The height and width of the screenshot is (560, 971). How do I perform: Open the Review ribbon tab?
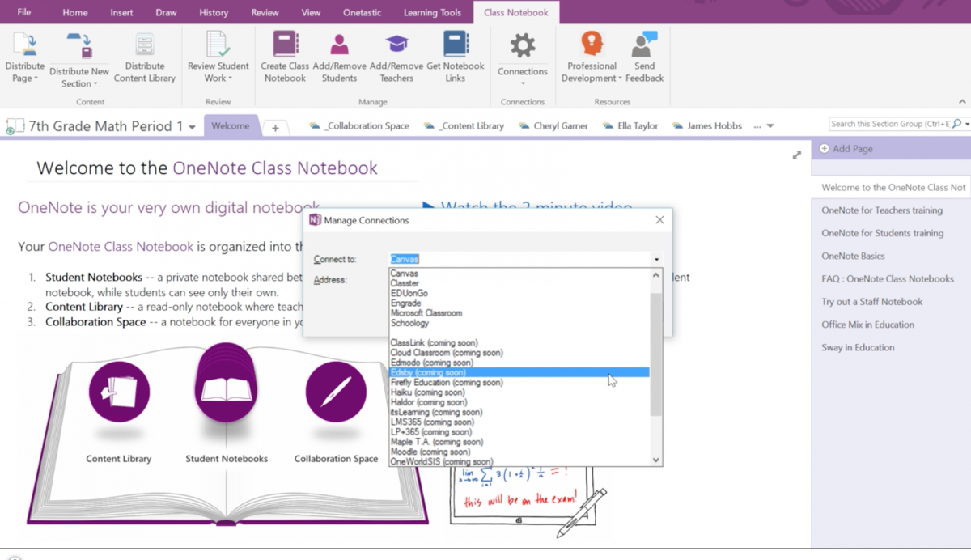click(x=265, y=12)
